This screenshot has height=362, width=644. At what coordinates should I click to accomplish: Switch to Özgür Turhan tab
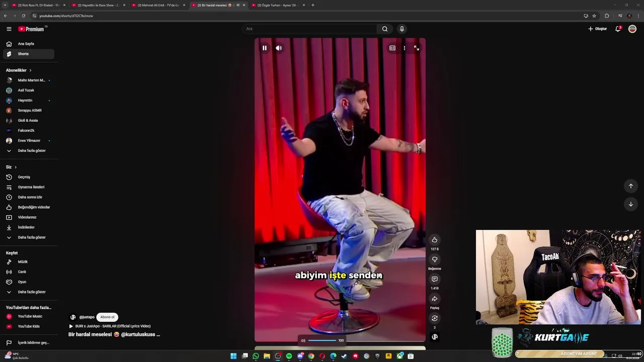[278, 5]
